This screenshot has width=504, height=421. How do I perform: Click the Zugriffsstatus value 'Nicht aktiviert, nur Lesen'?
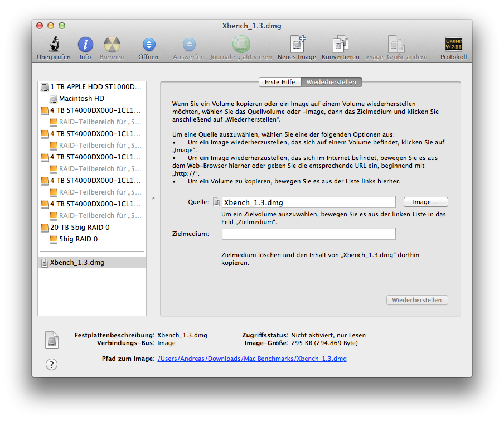tap(328, 335)
